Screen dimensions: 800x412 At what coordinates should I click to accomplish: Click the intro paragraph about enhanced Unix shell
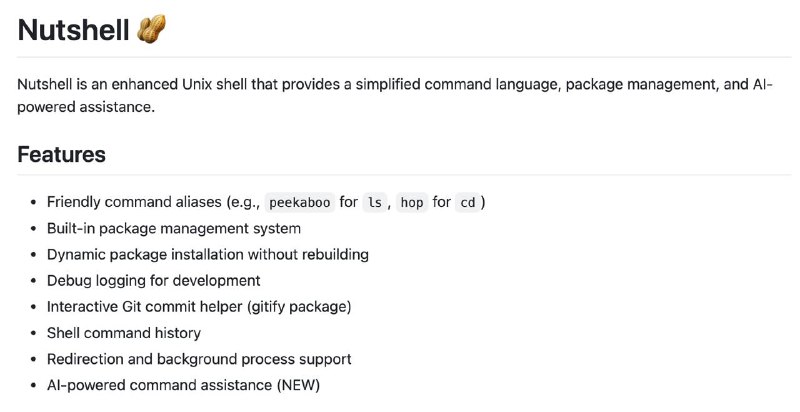pyautogui.click(x=395, y=95)
